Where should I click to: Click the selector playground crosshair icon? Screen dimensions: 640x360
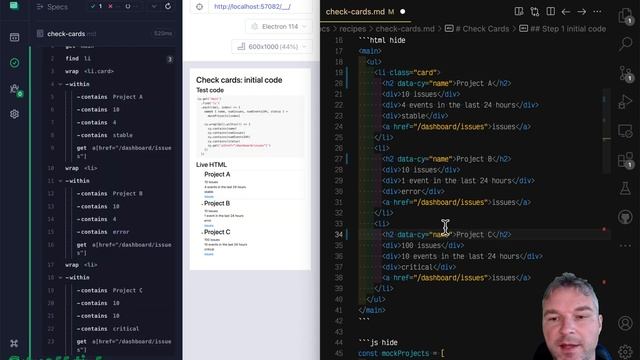[199, 7]
